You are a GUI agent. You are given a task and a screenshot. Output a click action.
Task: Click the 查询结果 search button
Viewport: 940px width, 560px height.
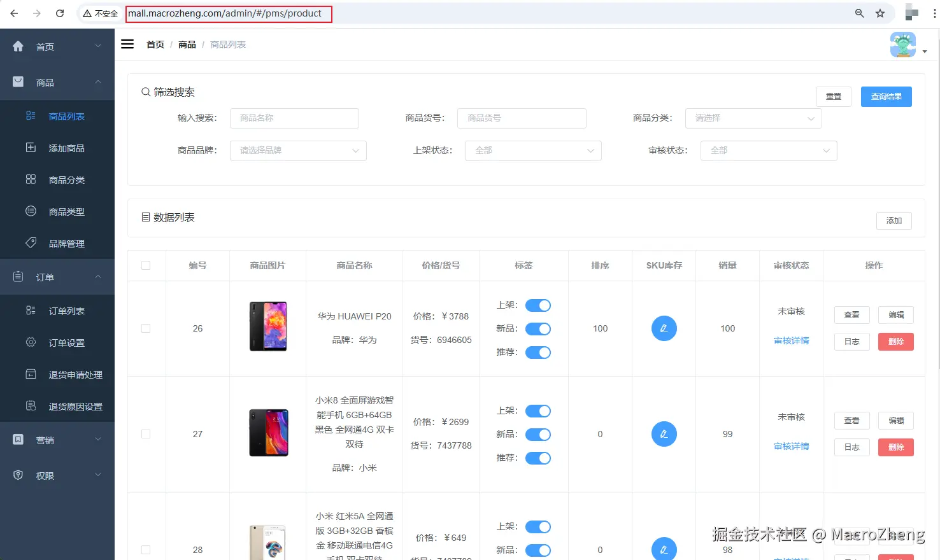(x=887, y=97)
